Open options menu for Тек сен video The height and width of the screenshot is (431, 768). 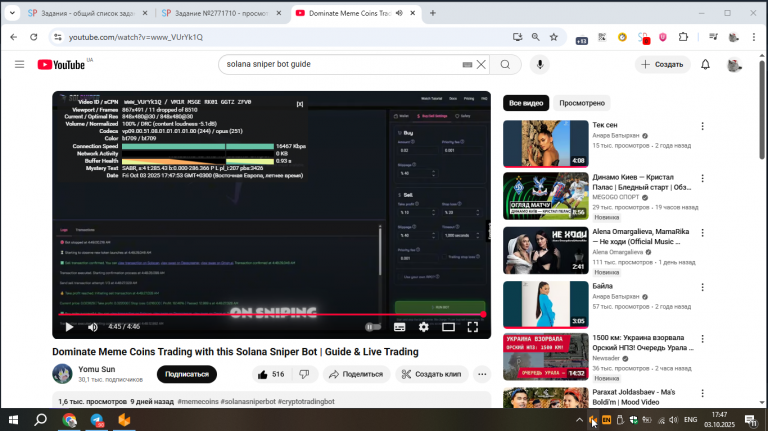point(702,126)
